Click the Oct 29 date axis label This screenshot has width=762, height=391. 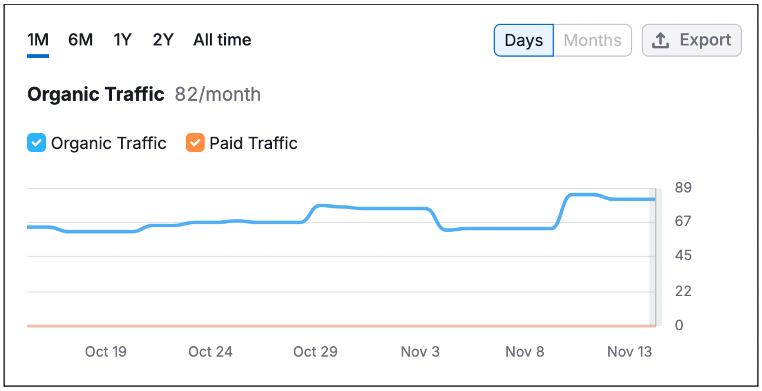coord(315,352)
